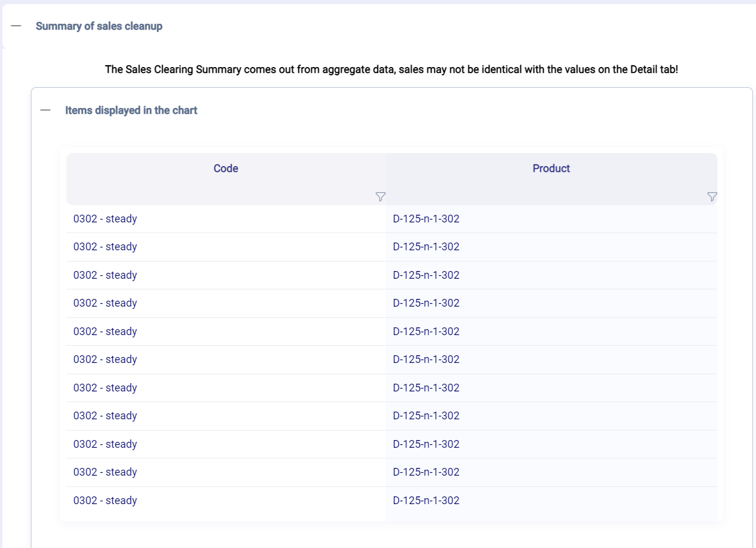
Task: Open the Product column filter icon
Action: [x=712, y=197]
